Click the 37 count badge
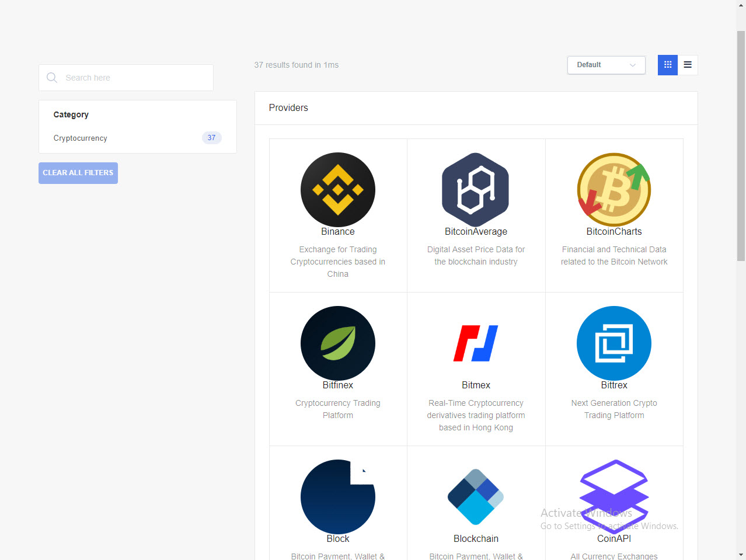 click(x=212, y=138)
